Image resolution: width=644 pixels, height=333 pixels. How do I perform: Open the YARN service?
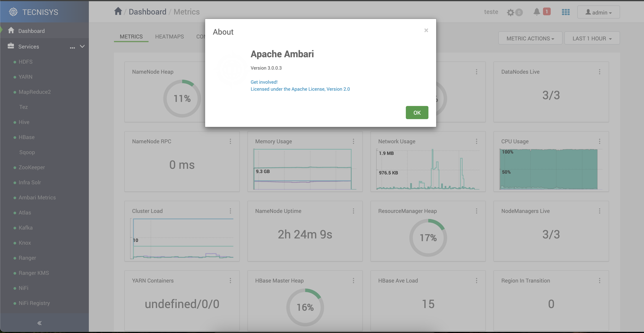[x=25, y=77]
